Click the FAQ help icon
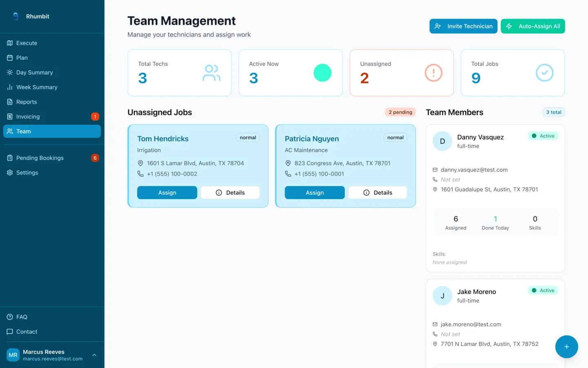 (9, 317)
